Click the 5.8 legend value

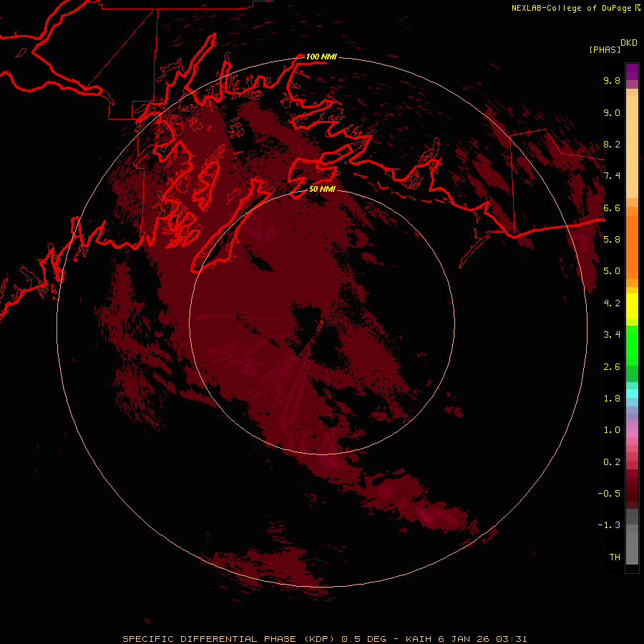click(x=612, y=239)
